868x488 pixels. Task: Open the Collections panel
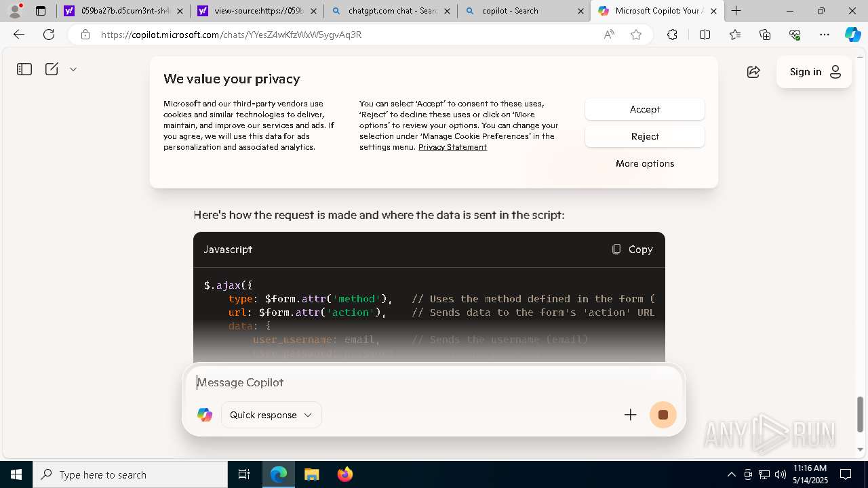point(765,35)
